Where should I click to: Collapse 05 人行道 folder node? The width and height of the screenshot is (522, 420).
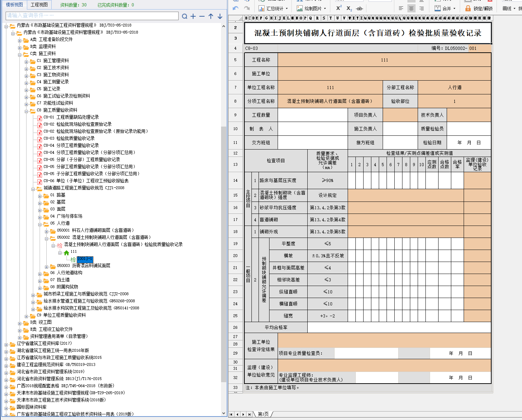(40, 224)
